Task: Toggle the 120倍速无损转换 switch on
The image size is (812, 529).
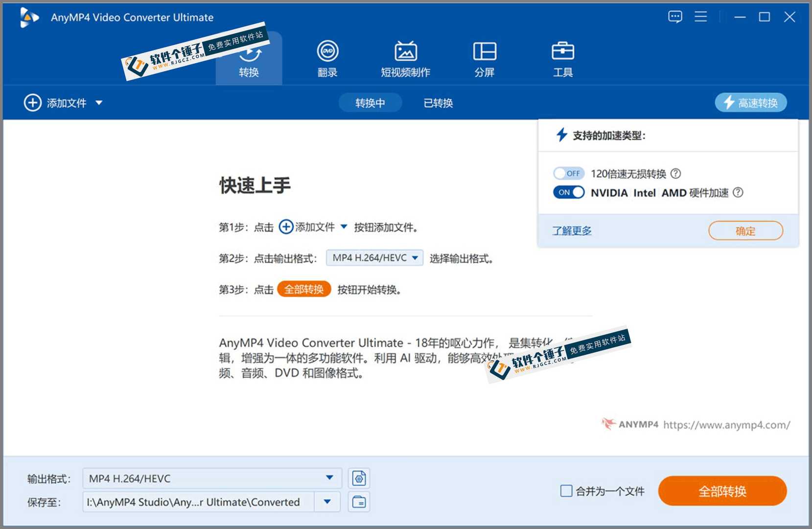Action: (568, 173)
